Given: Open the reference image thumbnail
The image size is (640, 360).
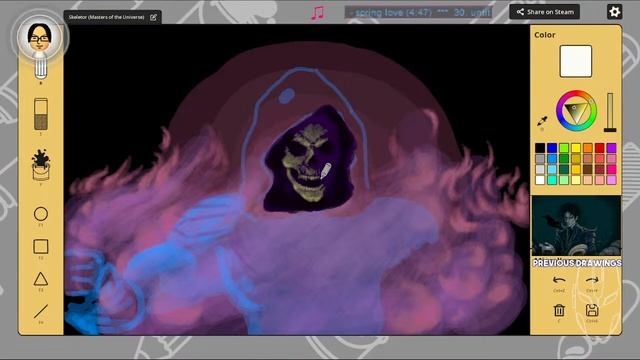Looking at the screenshot, I should [x=576, y=226].
